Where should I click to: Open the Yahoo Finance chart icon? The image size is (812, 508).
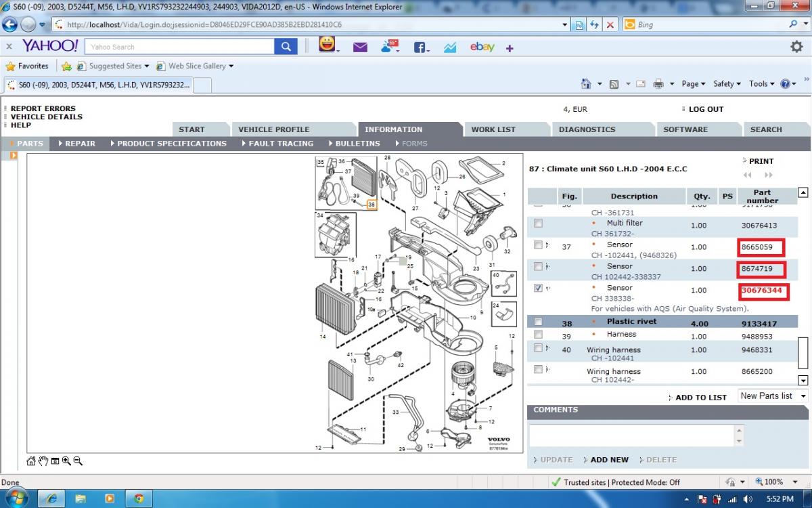point(450,47)
